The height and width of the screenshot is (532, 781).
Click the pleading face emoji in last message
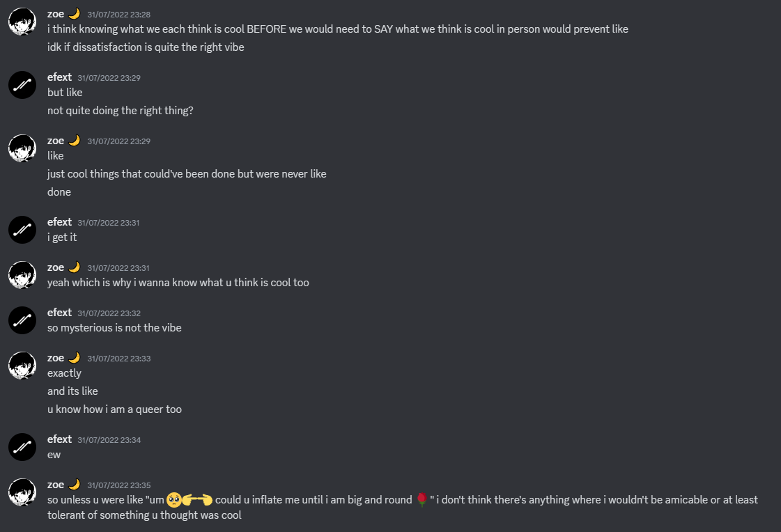(x=174, y=500)
